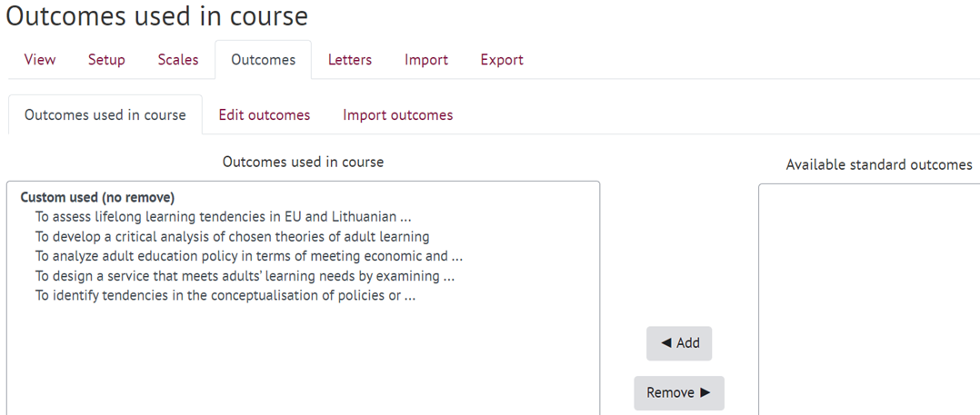Click inside Available standard outcomes list box
The width and height of the screenshot is (980, 415).
tap(869, 300)
